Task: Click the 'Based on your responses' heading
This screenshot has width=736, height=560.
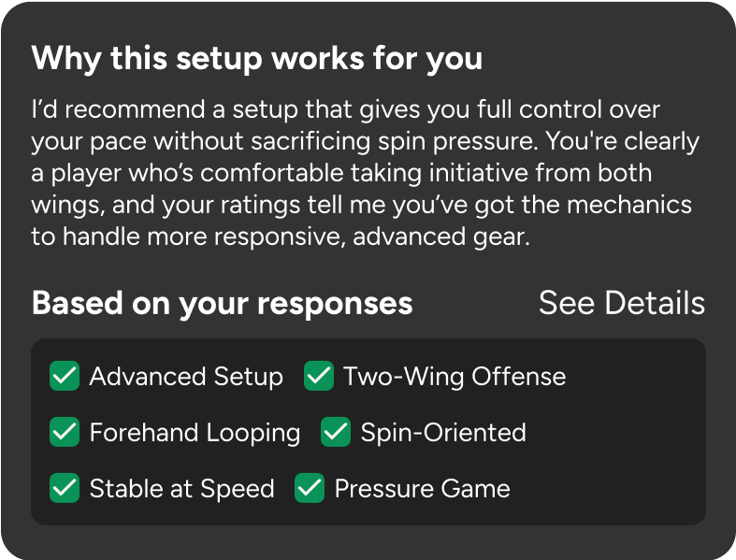Action: [x=222, y=303]
